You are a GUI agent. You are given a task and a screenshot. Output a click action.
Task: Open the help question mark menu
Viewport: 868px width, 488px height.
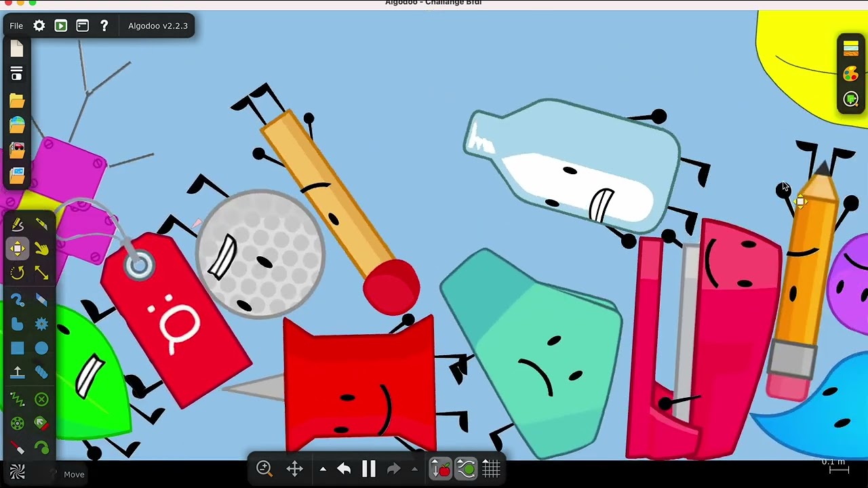pos(104,26)
